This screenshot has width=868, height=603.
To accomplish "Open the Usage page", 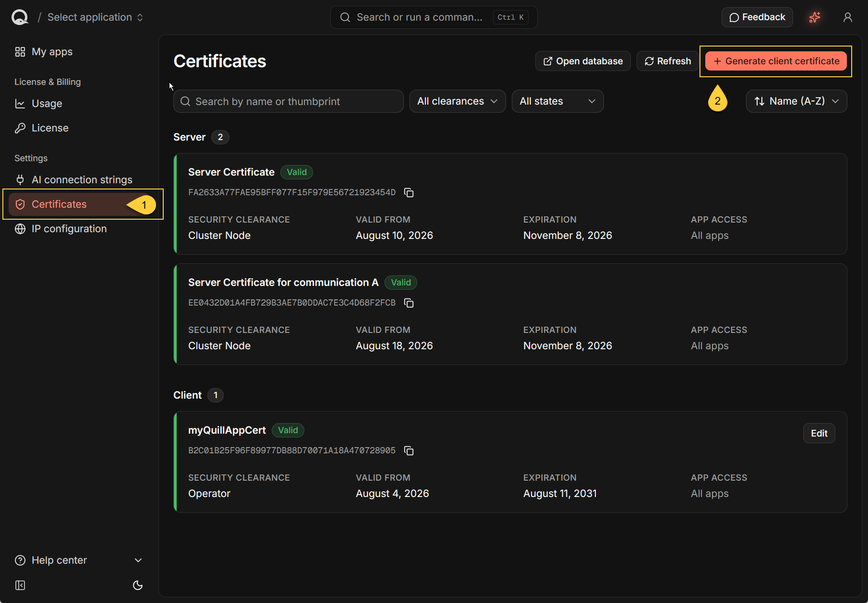I will point(47,104).
